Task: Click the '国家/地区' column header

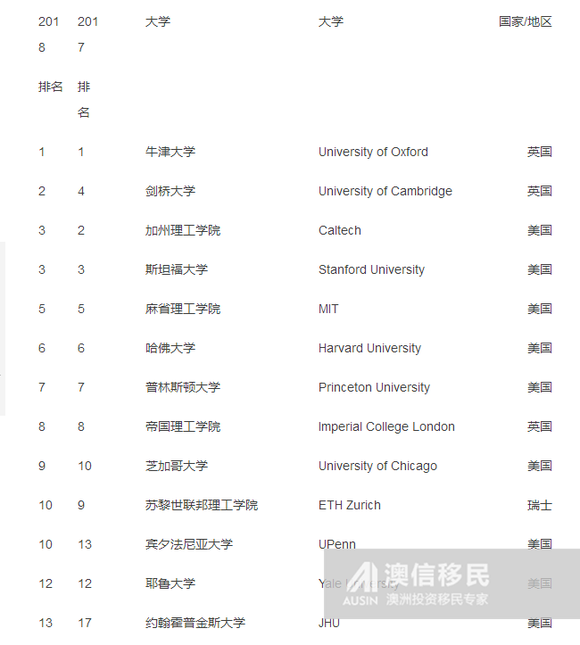Action: click(525, 21)
